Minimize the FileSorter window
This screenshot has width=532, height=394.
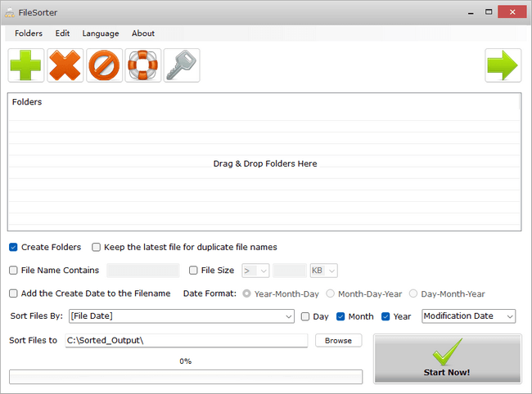point(471,12)
